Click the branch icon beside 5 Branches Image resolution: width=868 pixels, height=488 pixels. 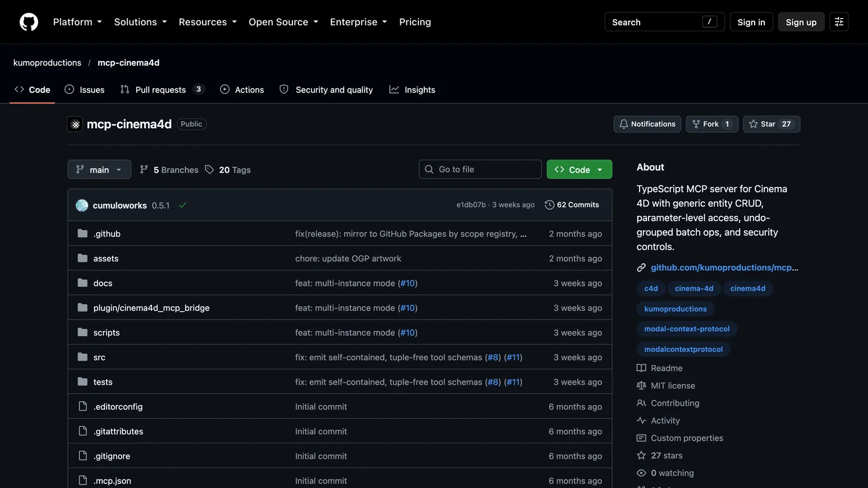coord(143,170)
